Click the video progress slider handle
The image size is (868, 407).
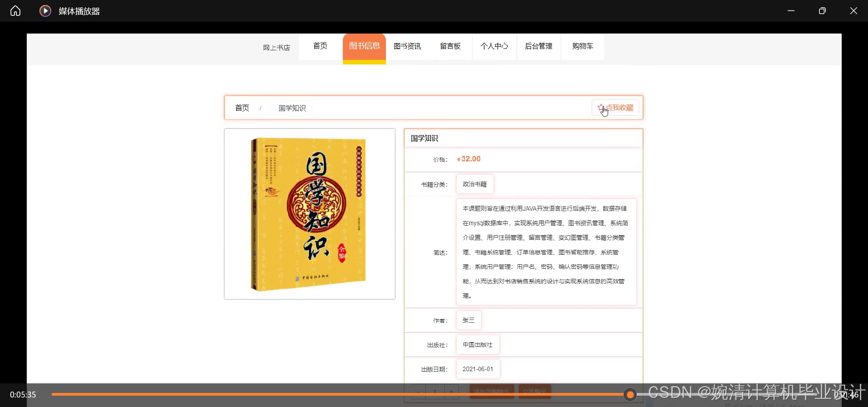point(630,395)
